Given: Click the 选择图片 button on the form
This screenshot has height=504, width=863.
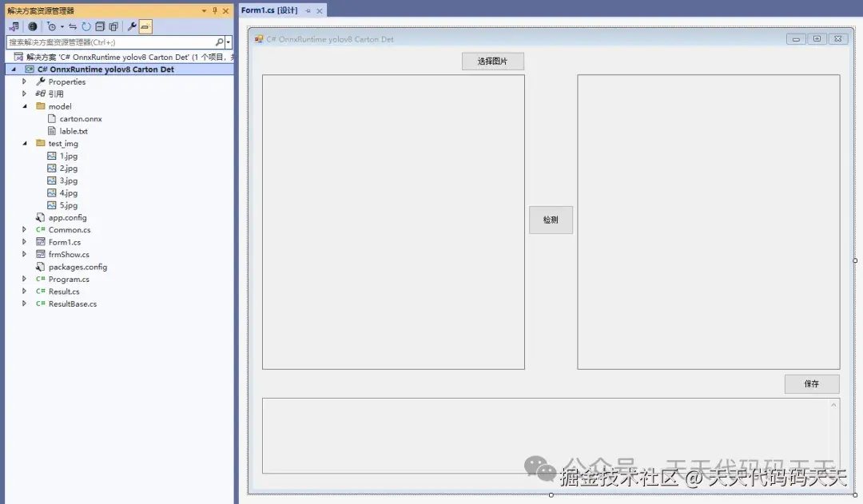Looking at the screenshot, I should (x=492, y=60).
